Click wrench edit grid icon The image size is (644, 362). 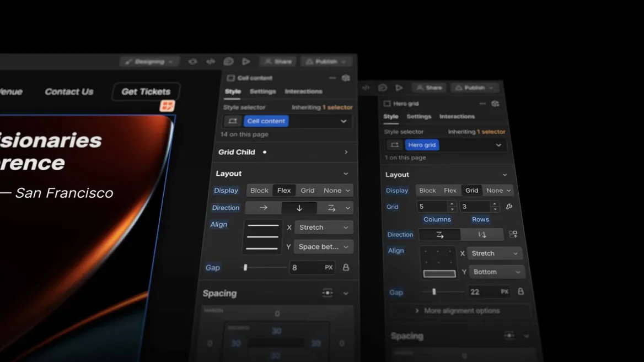(509, 207)
